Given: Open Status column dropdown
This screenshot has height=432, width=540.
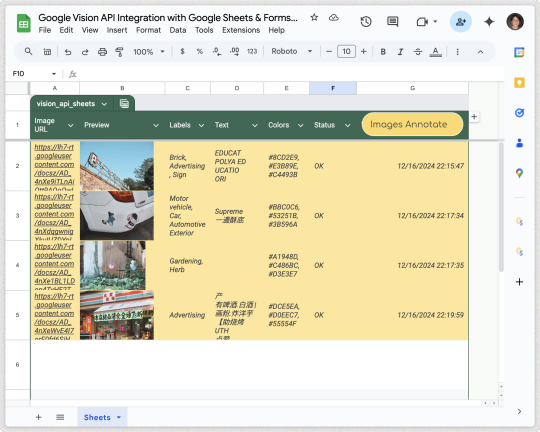Looking at the screenshot, I should click(x=348, y=125).
